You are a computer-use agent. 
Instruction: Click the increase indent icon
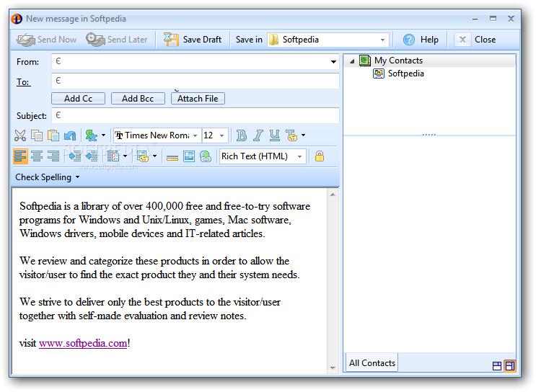75,156
